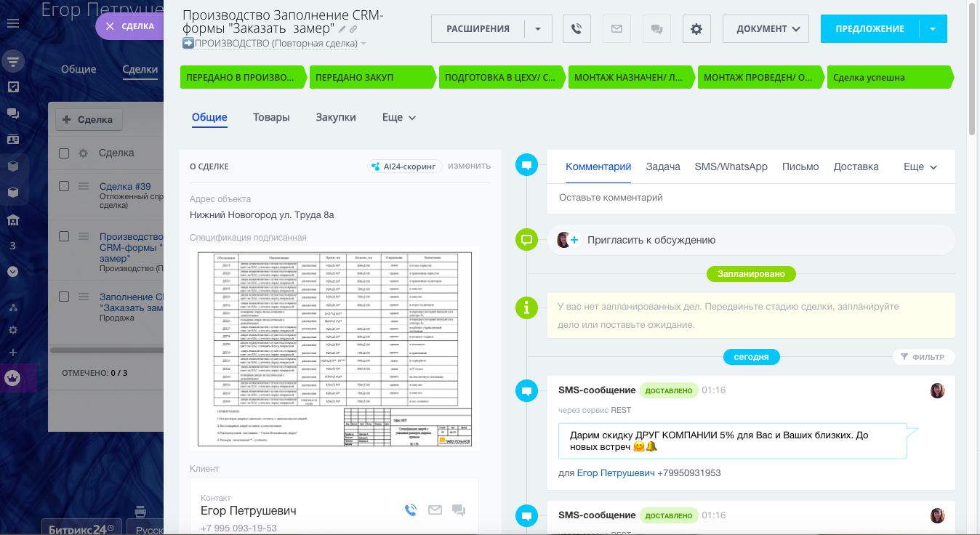Open tasks checkmark icon in left sidebar
Viewport: 980px width, 535px height.
coord(13,87)
